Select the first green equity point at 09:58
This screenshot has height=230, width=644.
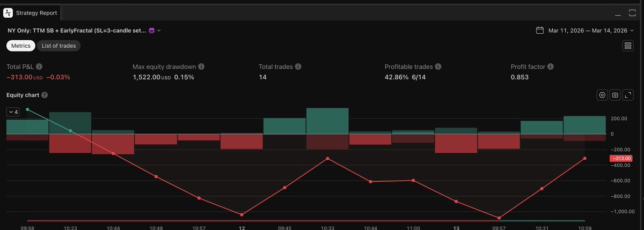pos(27,109)
